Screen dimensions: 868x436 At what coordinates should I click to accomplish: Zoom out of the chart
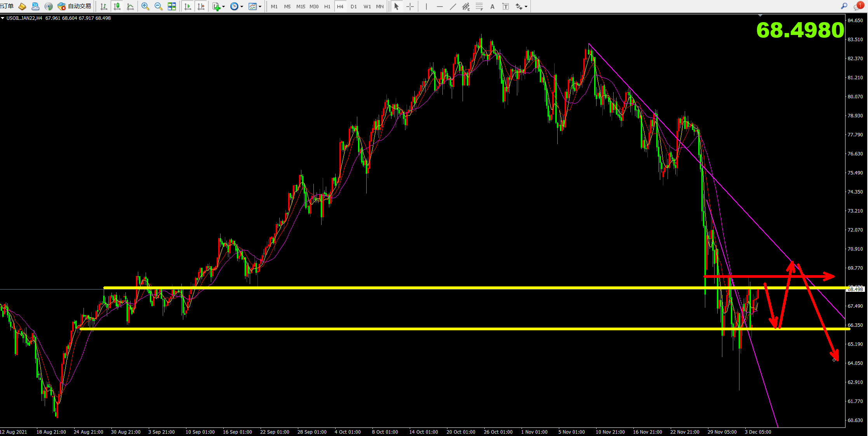158,6
